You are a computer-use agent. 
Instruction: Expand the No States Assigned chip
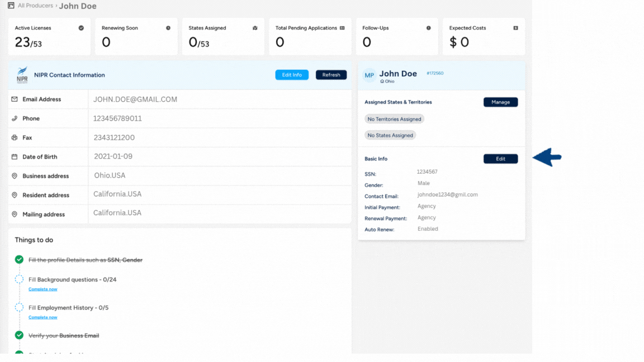click(x=390, y=135)
